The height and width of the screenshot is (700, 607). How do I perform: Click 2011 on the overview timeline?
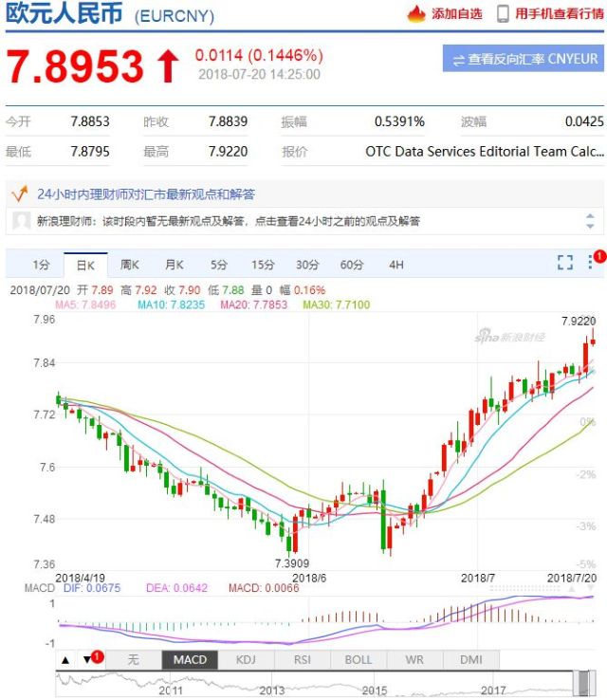tap(171, 691)
